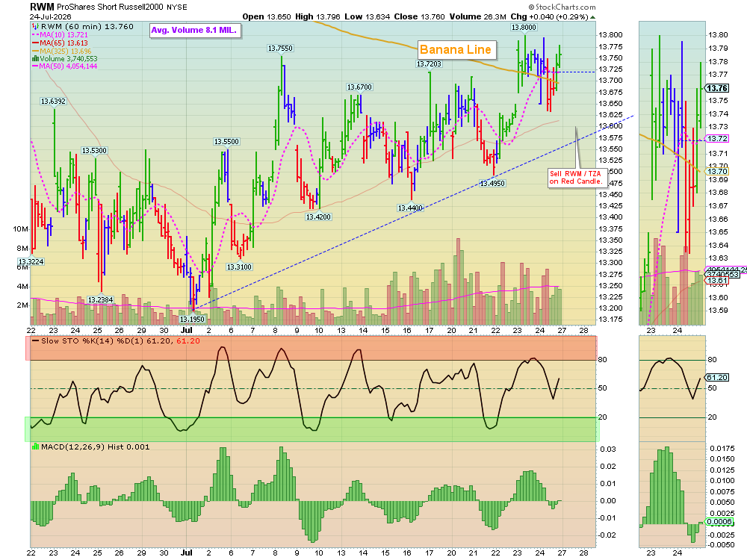Select the MA(10) 13.721 legend entry
747x560 pixels.
(60, 35)
